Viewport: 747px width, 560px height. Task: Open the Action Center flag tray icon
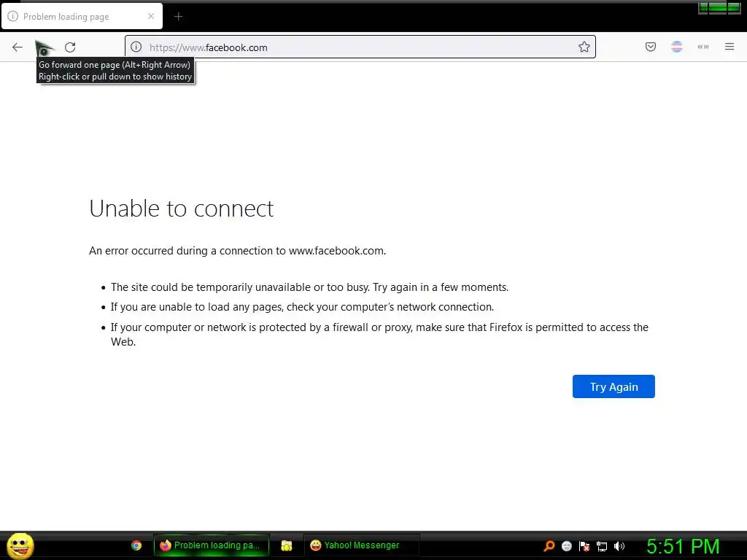tap(584, 546)
